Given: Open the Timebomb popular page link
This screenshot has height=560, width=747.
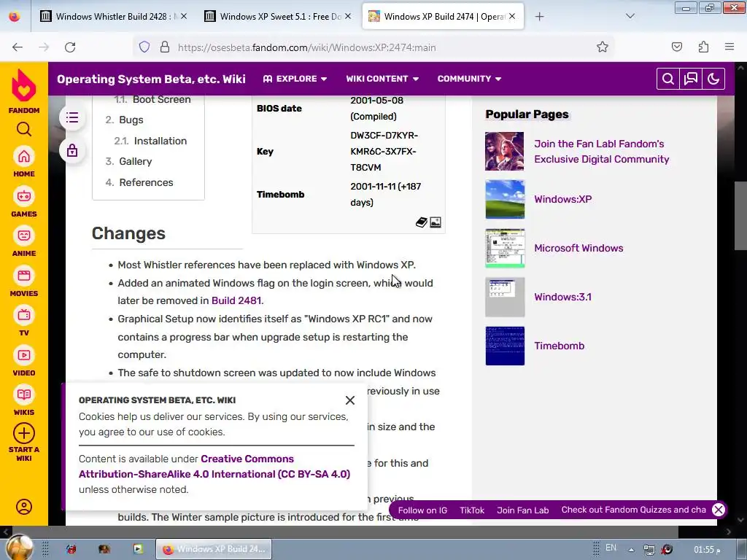Looking at the screenshot, I should pos(559,346).
